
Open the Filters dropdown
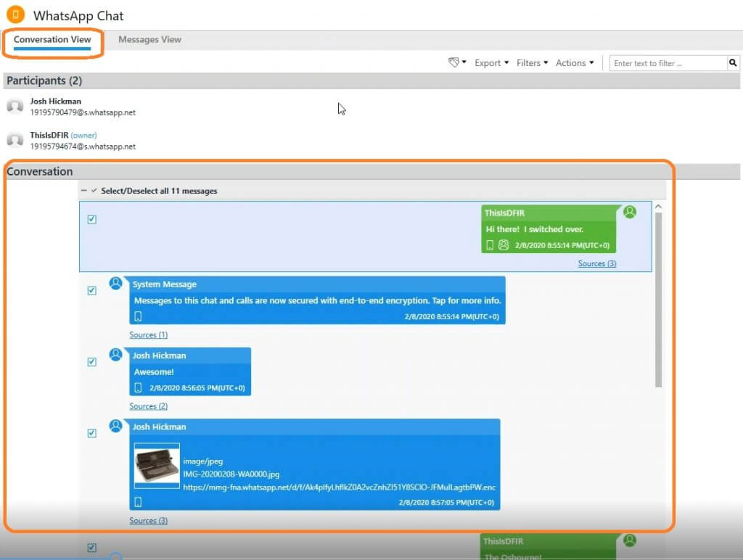tap(532, 63)
